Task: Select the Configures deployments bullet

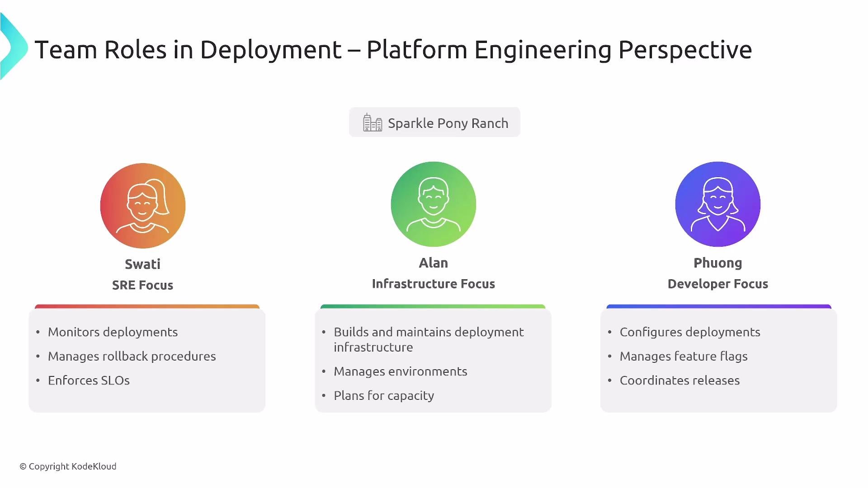Action: coord(690,332)
